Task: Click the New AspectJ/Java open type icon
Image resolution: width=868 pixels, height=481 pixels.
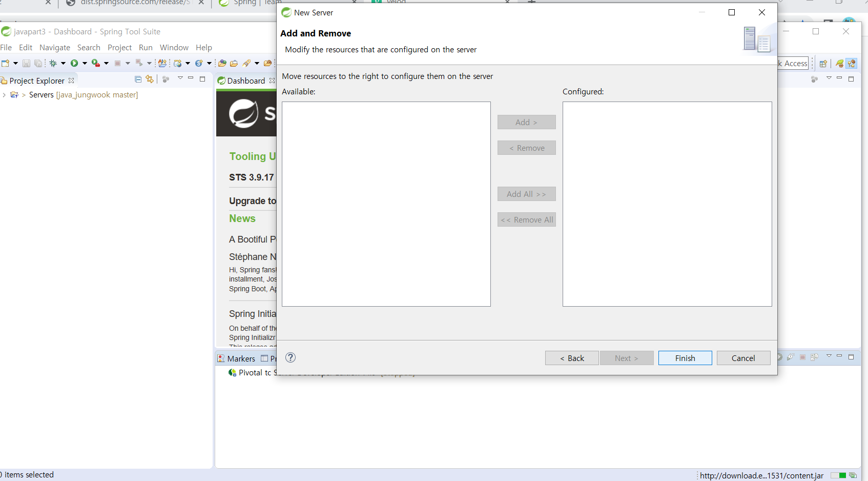Action: [162, 63]
